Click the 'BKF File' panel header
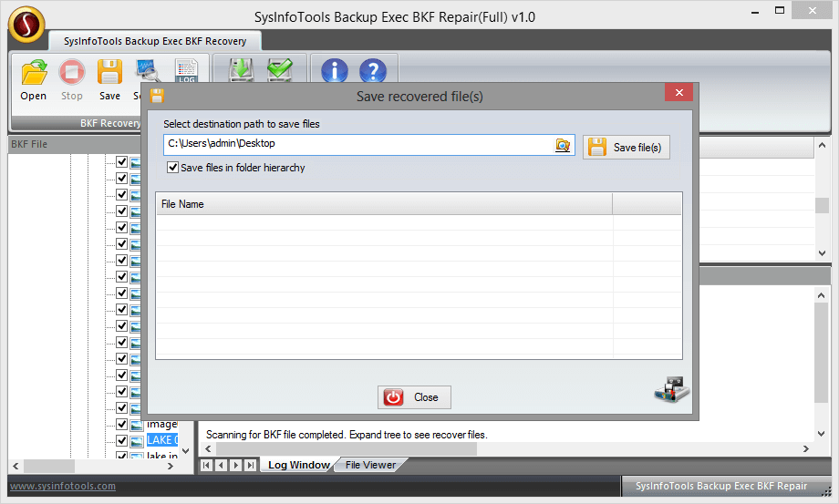 point(75,144)
